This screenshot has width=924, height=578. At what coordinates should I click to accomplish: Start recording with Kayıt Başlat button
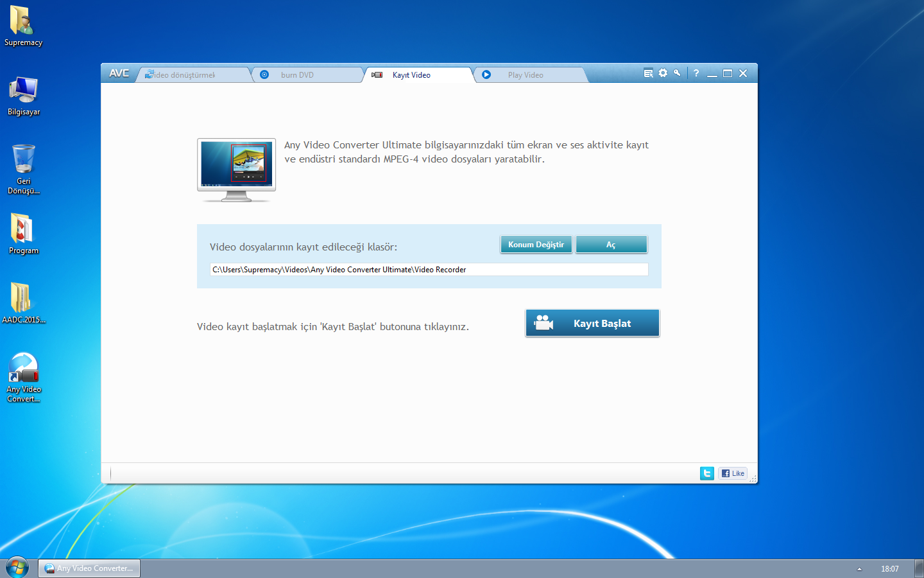click(x=592, y=323)
